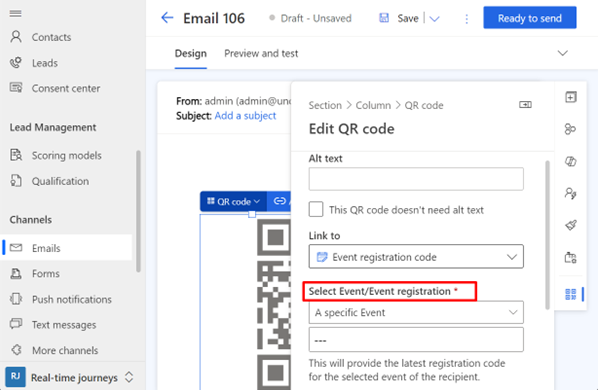Click the Alt text input field
The image size is (598, 390).
pos(416,179)
